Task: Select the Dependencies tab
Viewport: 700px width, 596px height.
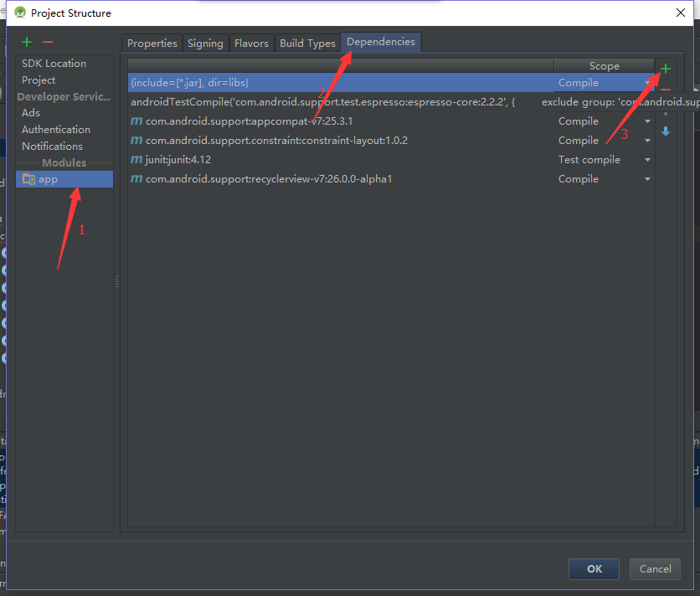Action: (x=381, y=42)
